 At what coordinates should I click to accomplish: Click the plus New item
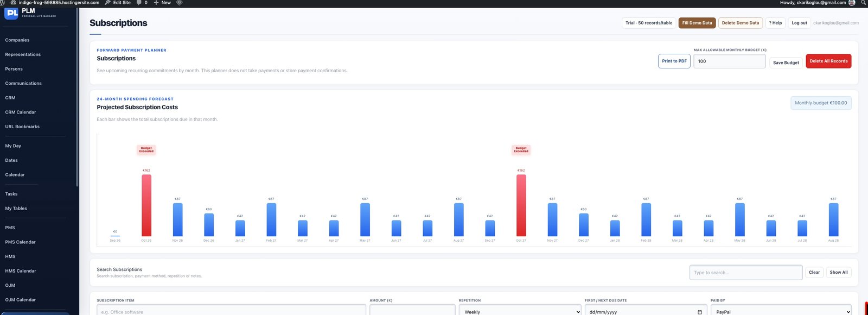pyautogui.click(x=162, y=3)
